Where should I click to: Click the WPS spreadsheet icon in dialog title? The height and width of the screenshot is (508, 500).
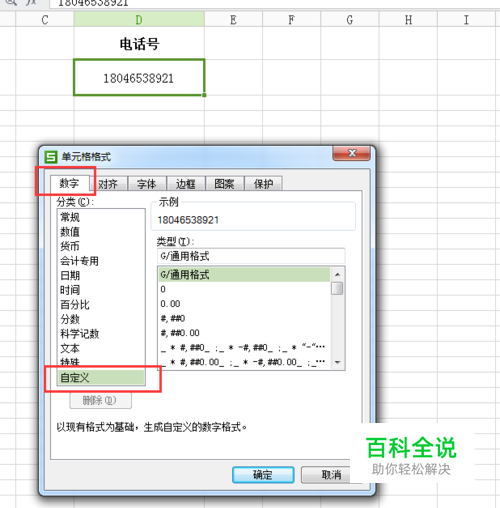[51, 157]
